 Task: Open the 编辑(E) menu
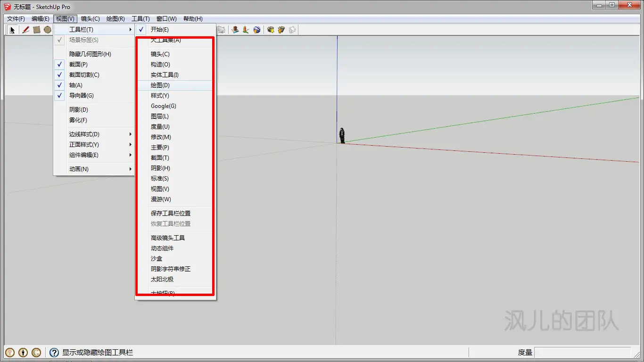(41, 19)
